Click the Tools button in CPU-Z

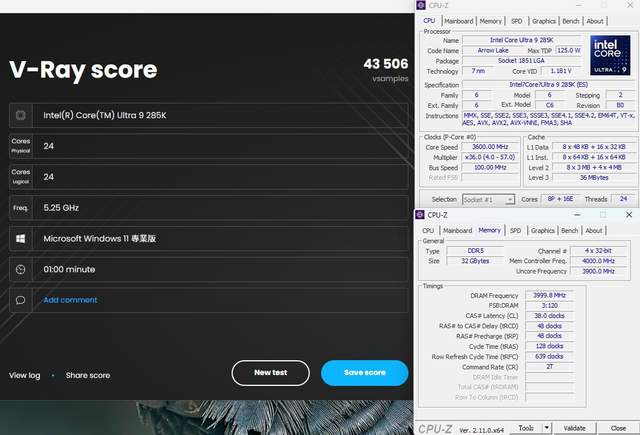(526, 428)
